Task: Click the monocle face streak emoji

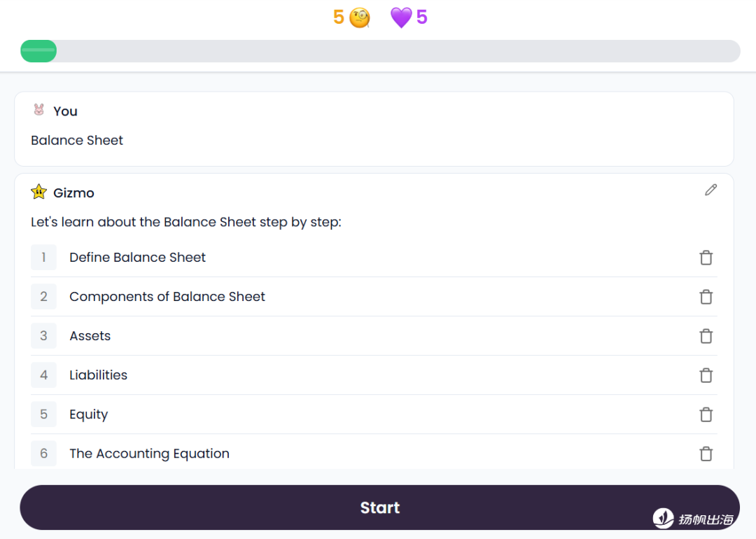Action: point(360,17)
